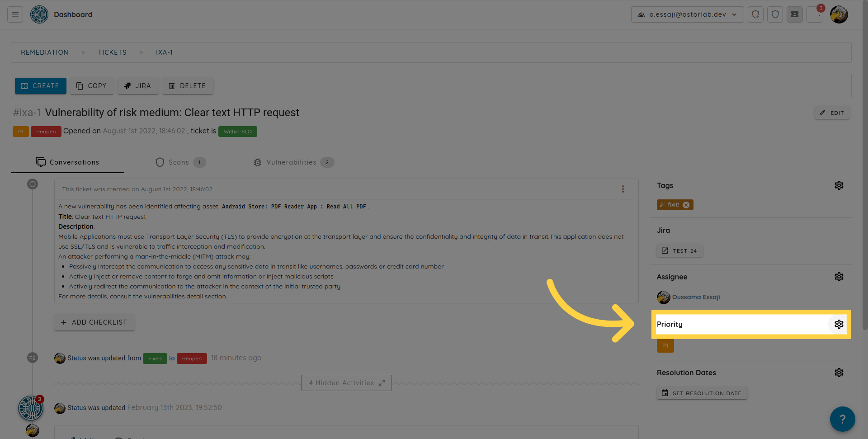This screenshot has height=439, width=868.
Task: Expand the organization email dropdown
Action: pyautogui.click(x=687, y=14)
